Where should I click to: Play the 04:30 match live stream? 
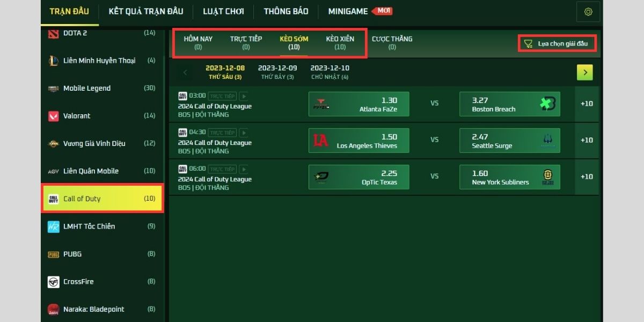point(244,133)
